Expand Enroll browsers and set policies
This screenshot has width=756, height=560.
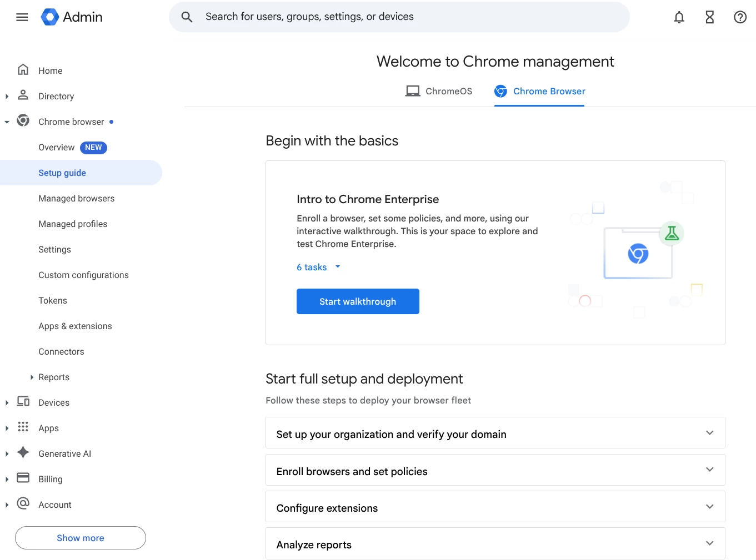click(495, 470)
